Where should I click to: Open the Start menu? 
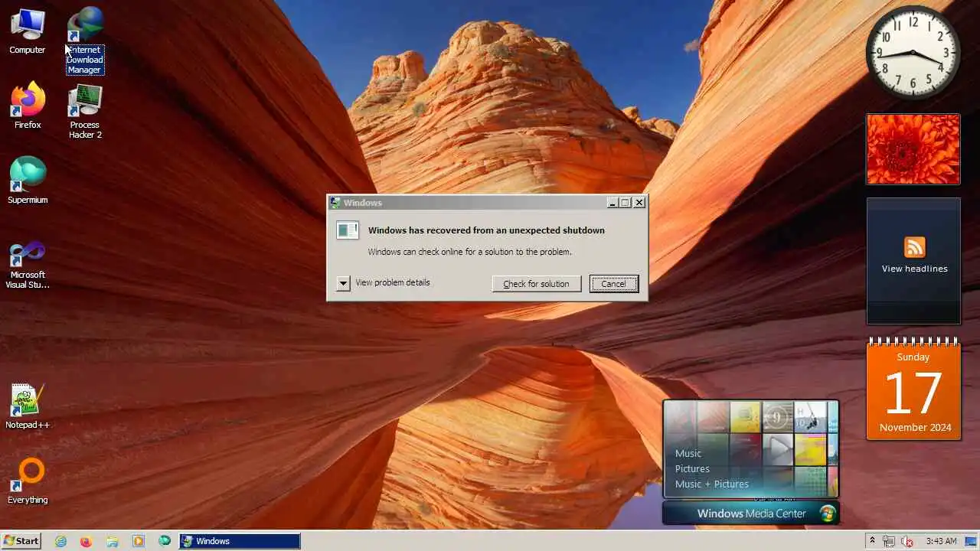pyautogui.click(x=21, y=541)
